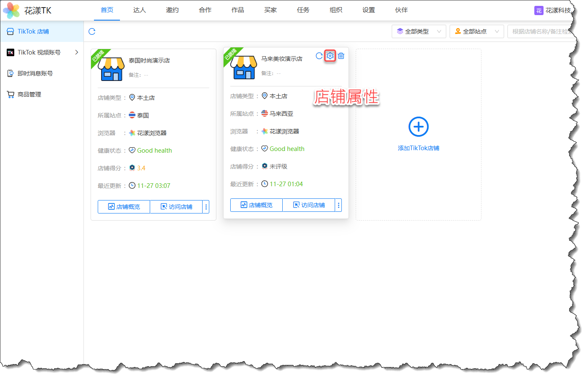Click the 花漾TK logo

tap(28, 10)
